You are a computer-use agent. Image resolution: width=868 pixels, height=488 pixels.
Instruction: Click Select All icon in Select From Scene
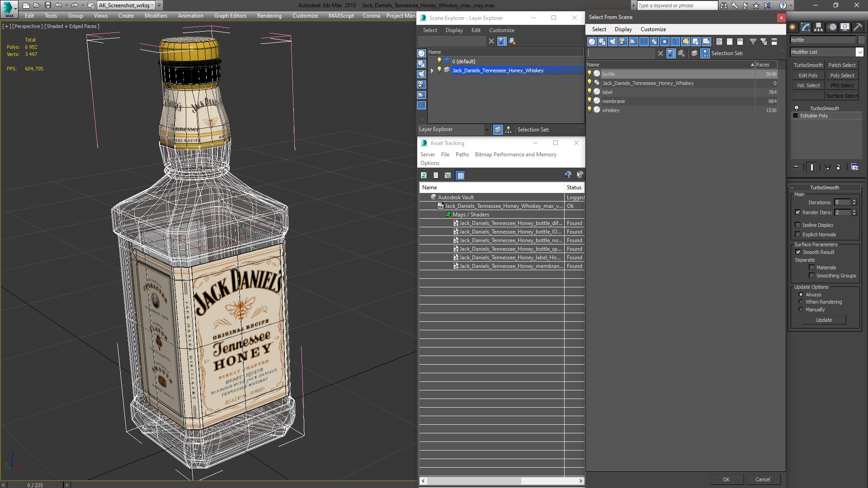[719, 42]
